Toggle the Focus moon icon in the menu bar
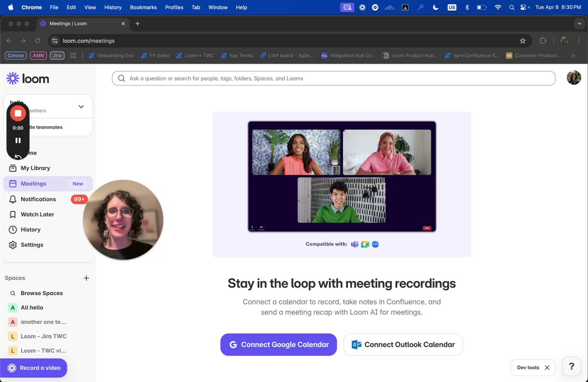The image size is (588, 382). point(436,7)
